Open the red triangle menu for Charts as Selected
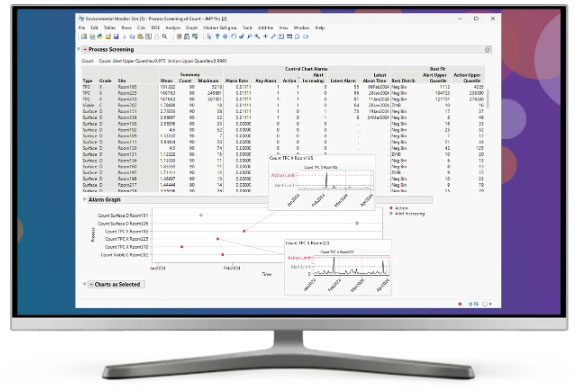 click(x=91, y=284)
